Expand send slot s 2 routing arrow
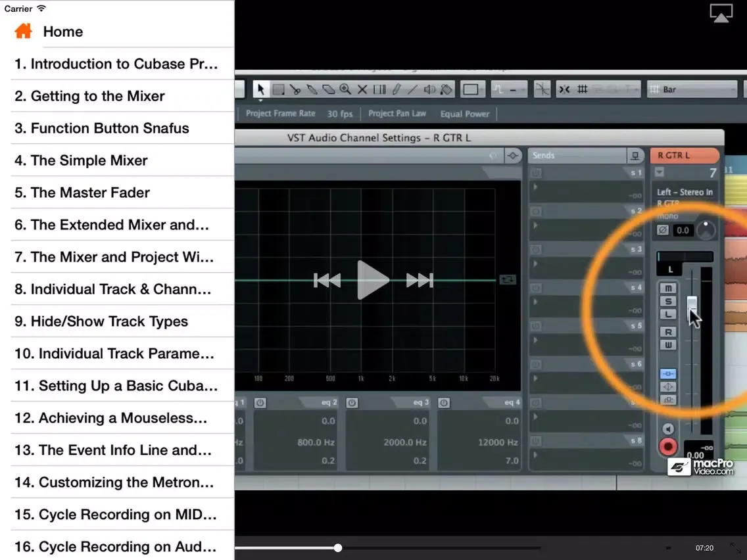The image size is (747, 560). tap(535, 225)
